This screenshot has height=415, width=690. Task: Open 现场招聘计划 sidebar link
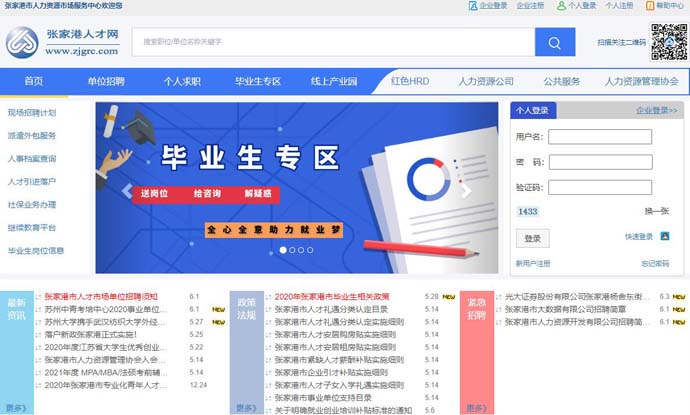pyautogui.click(x=32, y=113)
